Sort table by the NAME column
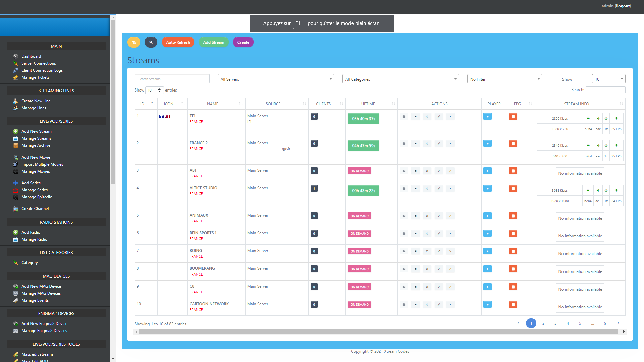The height and width of the screenshot is (362, 644). pyautogui.click(x=216, y=104)
